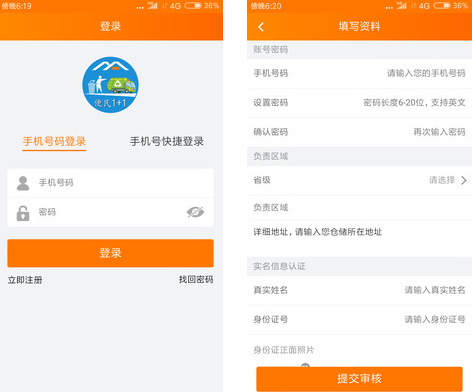The image size is (472, 392).
Task: Click the 身份证正面照片 label
Action: (284, 350)
